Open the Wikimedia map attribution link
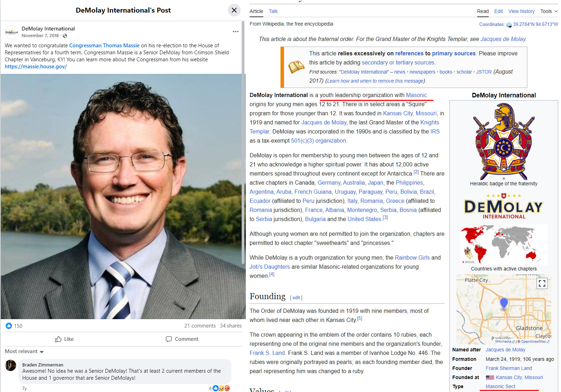561x392 pixels. pos(505,342)
